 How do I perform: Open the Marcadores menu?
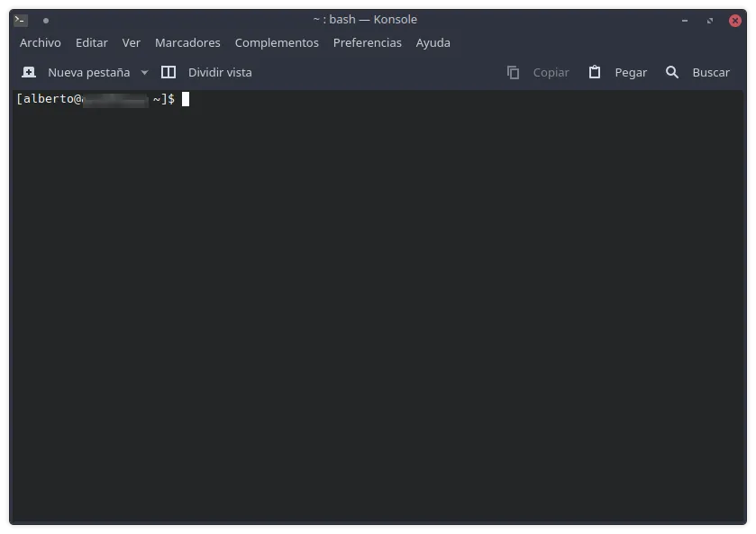click(x=187, y=42)
